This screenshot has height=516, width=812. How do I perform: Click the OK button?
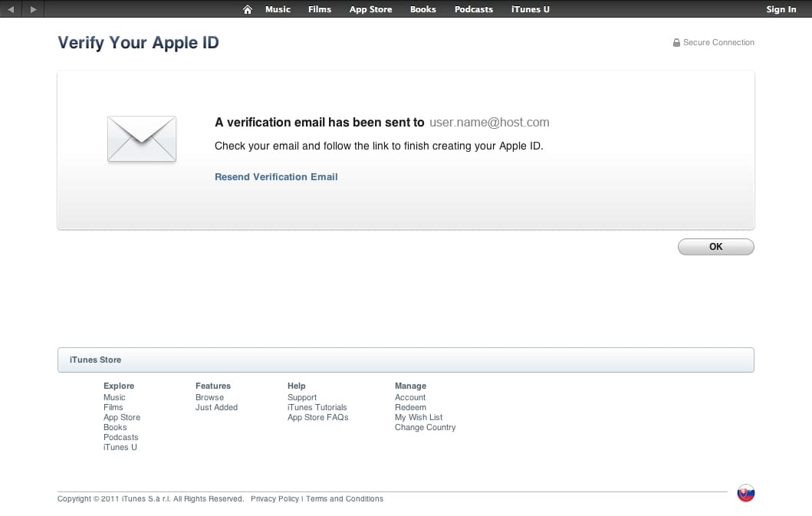[x=715, y=247]
